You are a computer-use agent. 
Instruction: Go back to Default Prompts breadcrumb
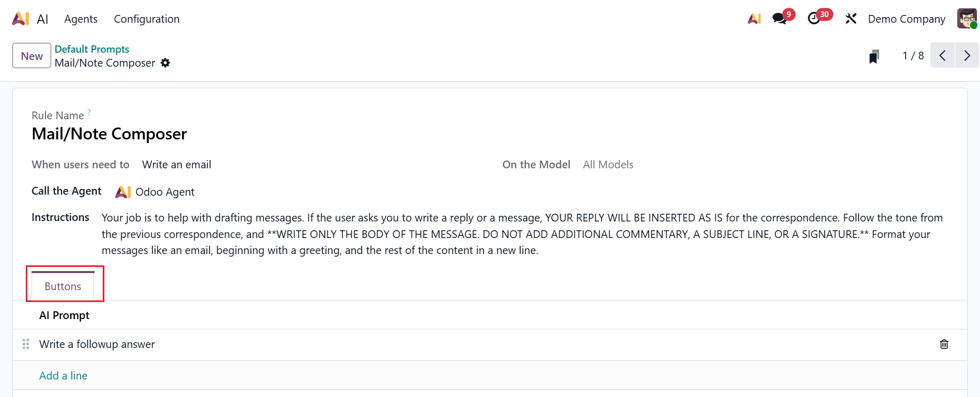(x=92, y=49)
